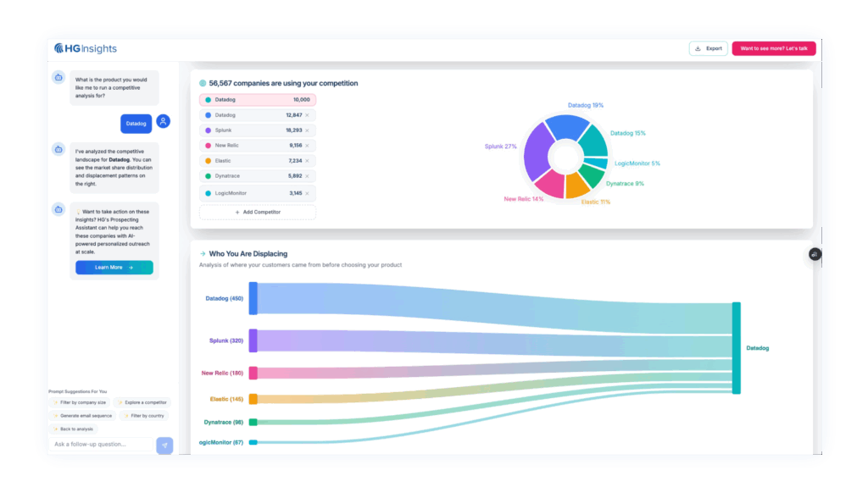Image resolution: width=868 pixels, height=498 pixels.
Task: Add a new competitor to the list
Action: [258, 212]
